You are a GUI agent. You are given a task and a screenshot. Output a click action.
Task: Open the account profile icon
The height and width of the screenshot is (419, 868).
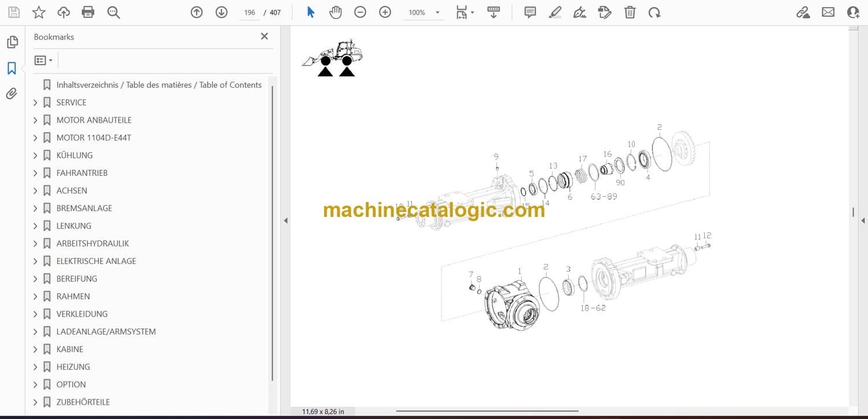point(853,12)
